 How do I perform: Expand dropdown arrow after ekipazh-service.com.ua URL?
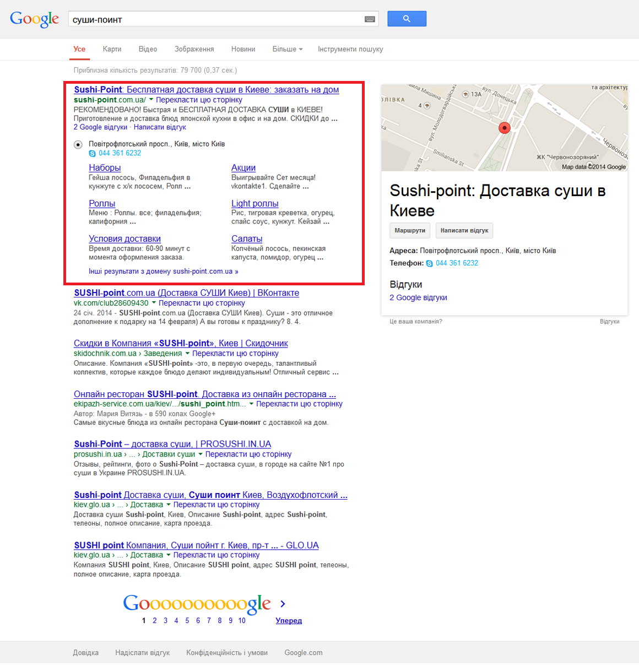(x=251, y=404)
